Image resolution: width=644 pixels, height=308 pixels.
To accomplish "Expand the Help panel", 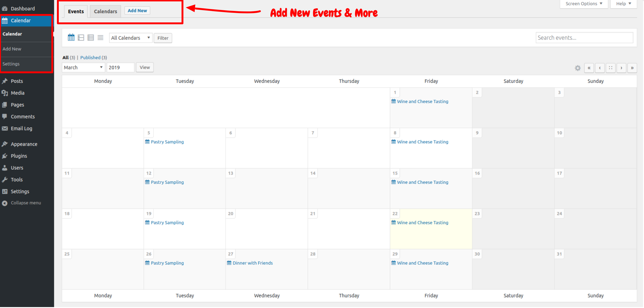I will click(623, 4).
